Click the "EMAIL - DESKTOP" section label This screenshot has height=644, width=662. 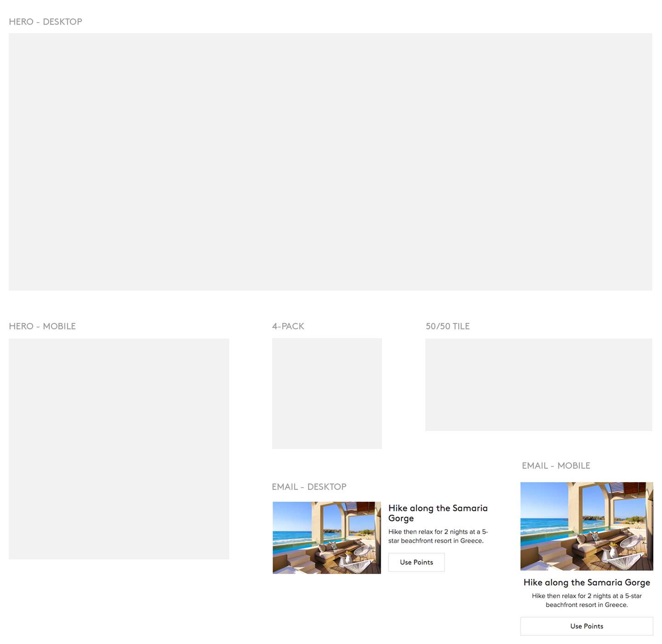pyautogui.click(x=309, y=487)
